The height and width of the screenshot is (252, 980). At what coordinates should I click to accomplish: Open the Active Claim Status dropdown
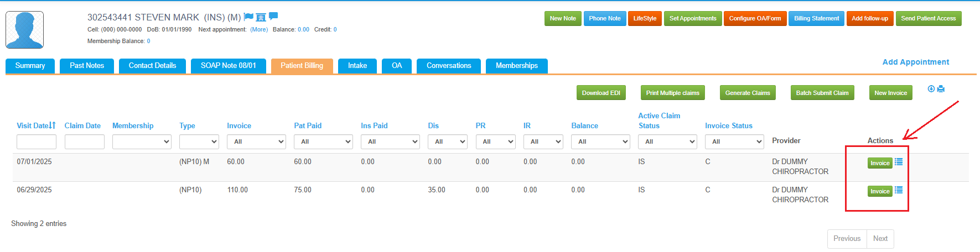tap(667, 142)
